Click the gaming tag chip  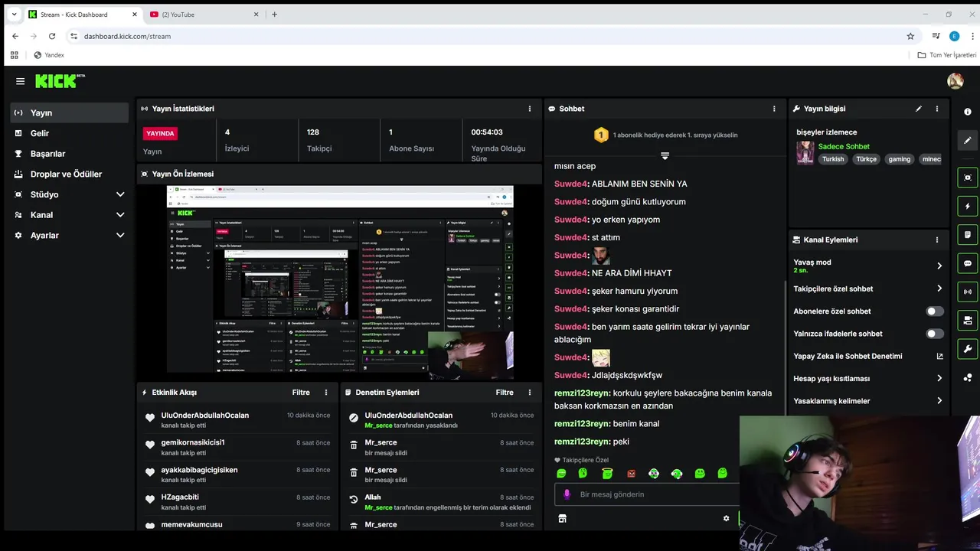[900, 159]
